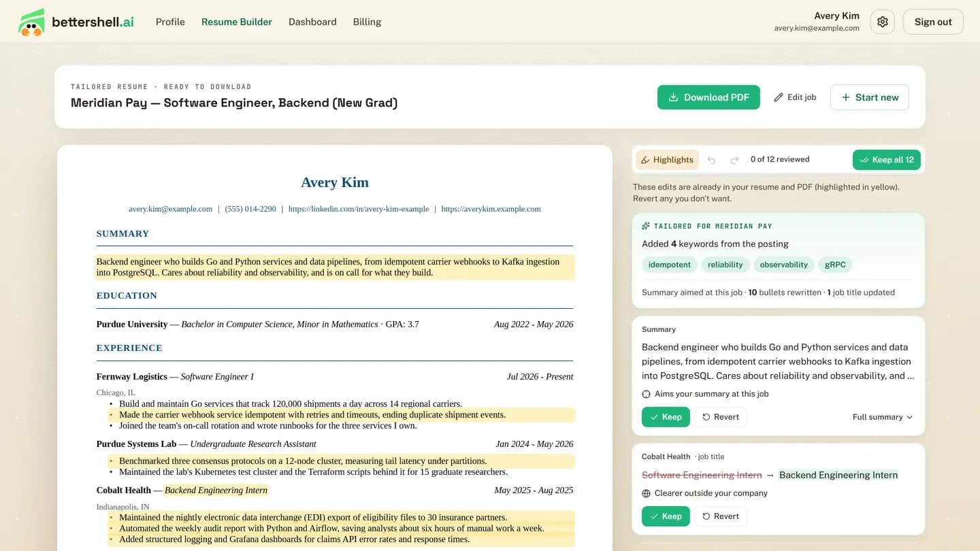
Task: Select the reliability keyword chip
Action: click(725, 265)
